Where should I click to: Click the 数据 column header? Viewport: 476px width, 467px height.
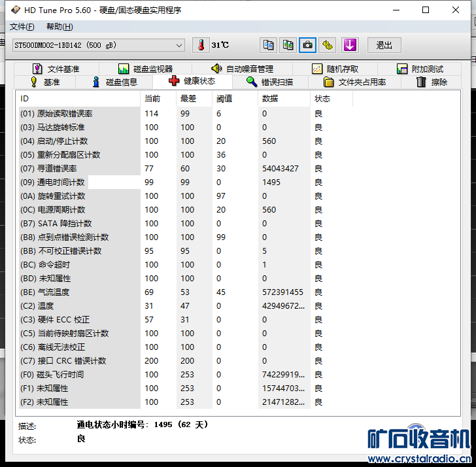[284, 99]
